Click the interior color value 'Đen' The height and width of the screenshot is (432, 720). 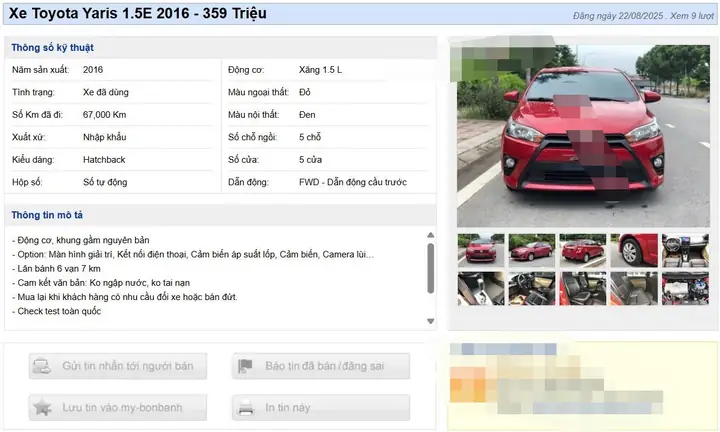pos(307,115)
